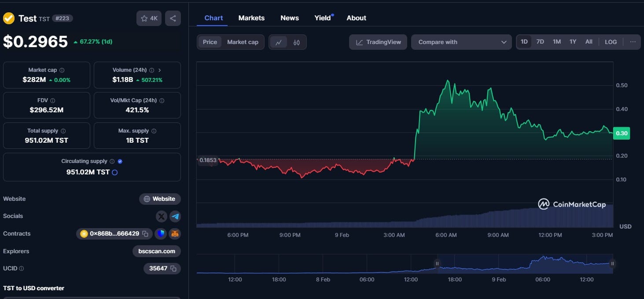Click the $0.2965 price value
Viewport: 644px width, 299px height.
tap(35, 42)
